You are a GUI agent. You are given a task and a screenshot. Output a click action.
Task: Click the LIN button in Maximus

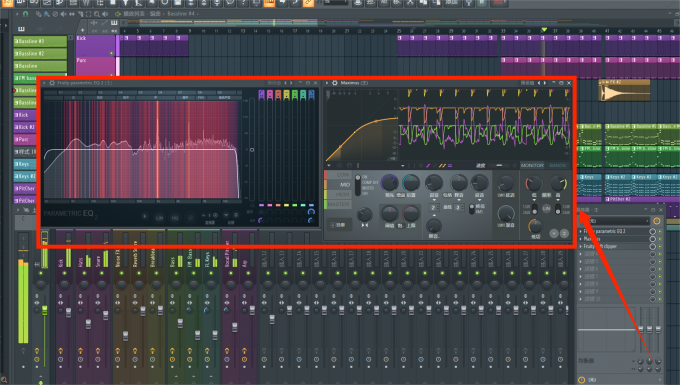[x=546, y=209]
